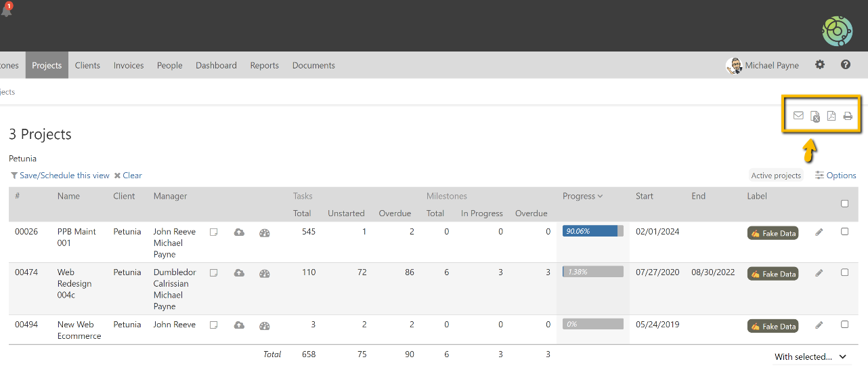The width and height of the screenshot is (868, 368).
Task: Open dashboard gauge icon for PPB Maint 001
Action: tap(265, 232)
